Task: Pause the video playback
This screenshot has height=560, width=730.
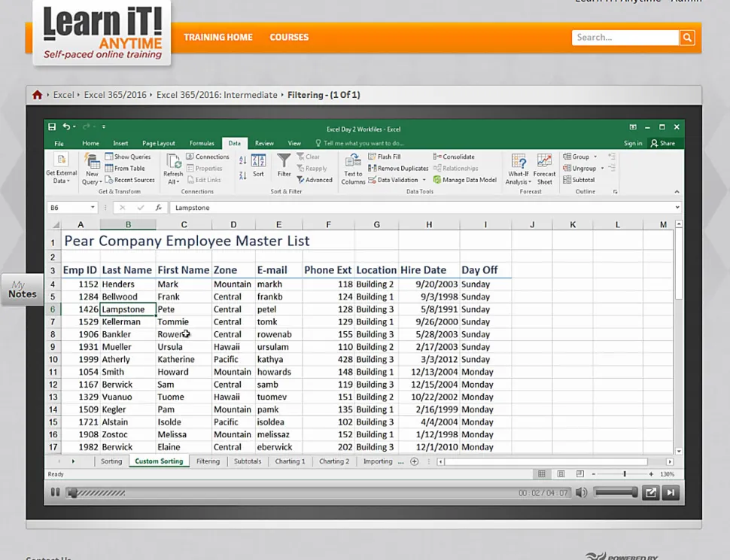Action: (55, 492)
